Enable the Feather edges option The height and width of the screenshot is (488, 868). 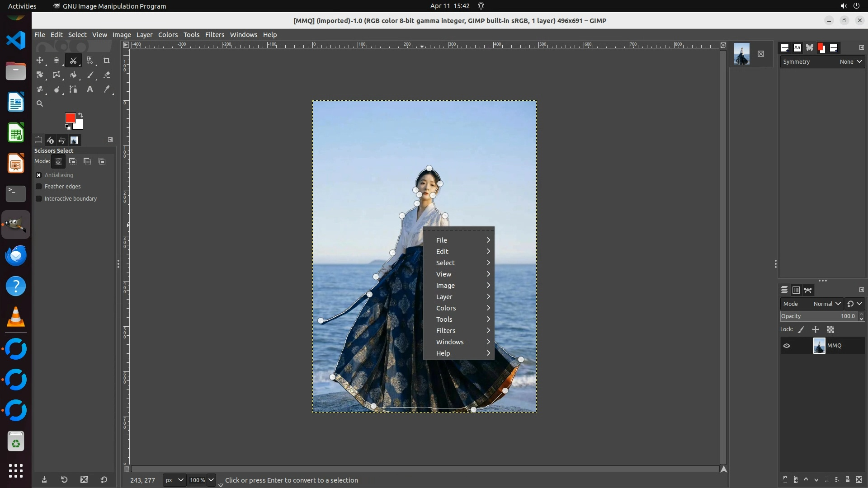tap(39, 187)
